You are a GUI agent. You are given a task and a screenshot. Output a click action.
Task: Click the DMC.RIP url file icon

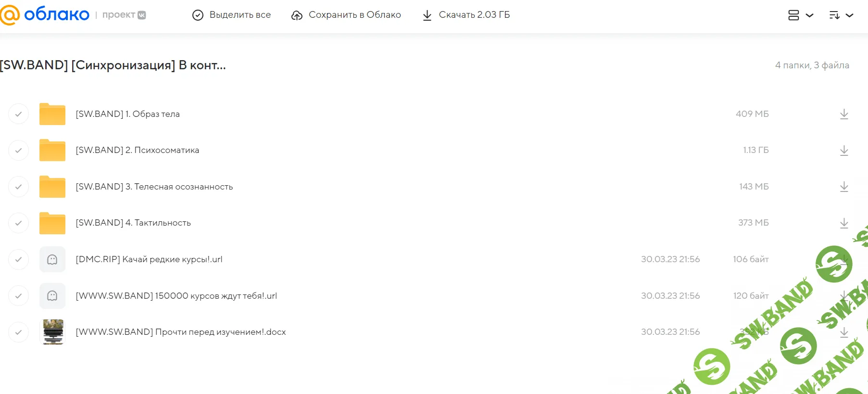[52, 260]
